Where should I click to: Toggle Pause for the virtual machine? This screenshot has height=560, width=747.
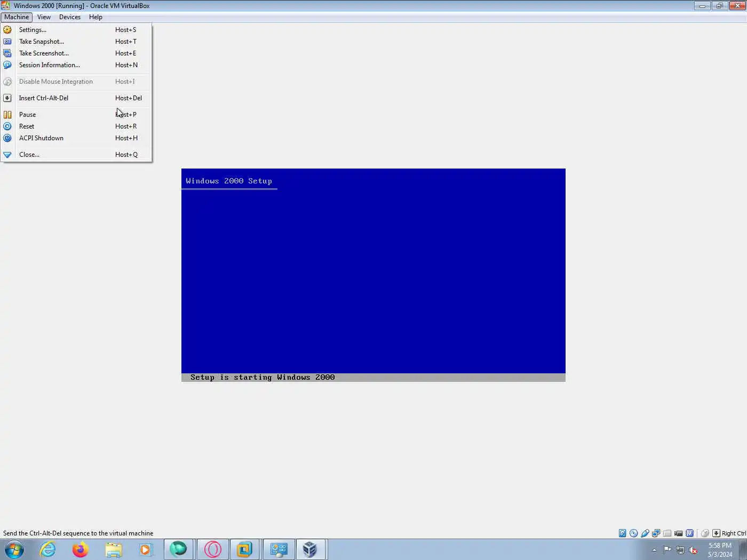pyautogui.click(x=76, y=115)
